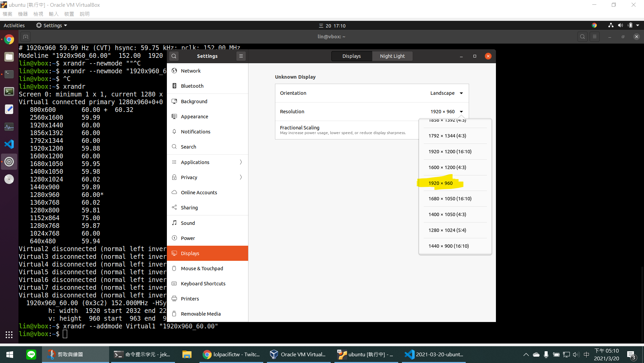This screenshot has width=644, height=363.
Task: Select Network in Settings sidebar
Action: (x=208, y=71)
